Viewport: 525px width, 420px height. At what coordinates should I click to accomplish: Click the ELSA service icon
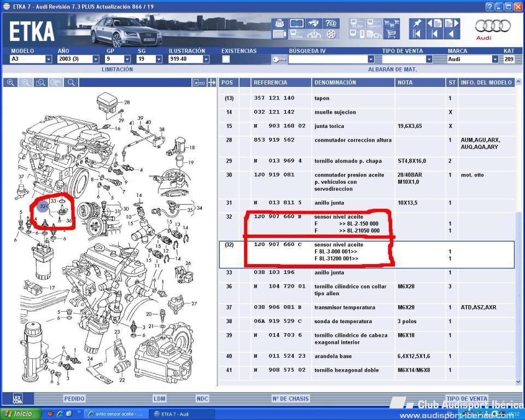[357, 23]
